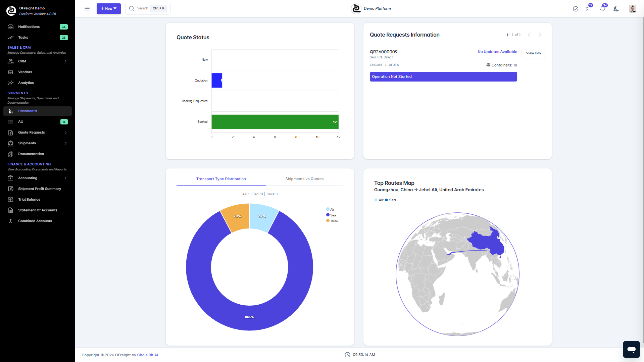Open the checklist tasks icon in the header

tap(588, 9)
